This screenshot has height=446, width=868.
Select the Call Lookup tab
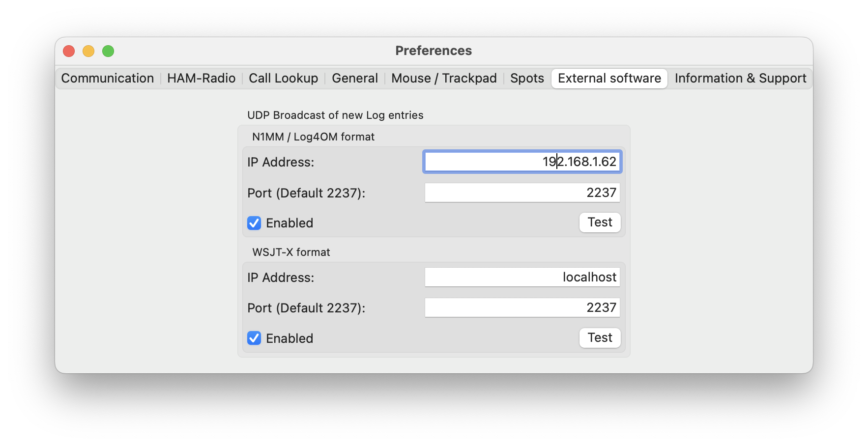click(283, 78)
